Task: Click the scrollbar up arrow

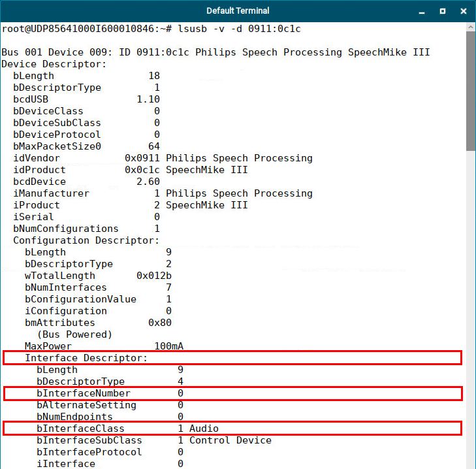Action: click(x=471, y=27)
